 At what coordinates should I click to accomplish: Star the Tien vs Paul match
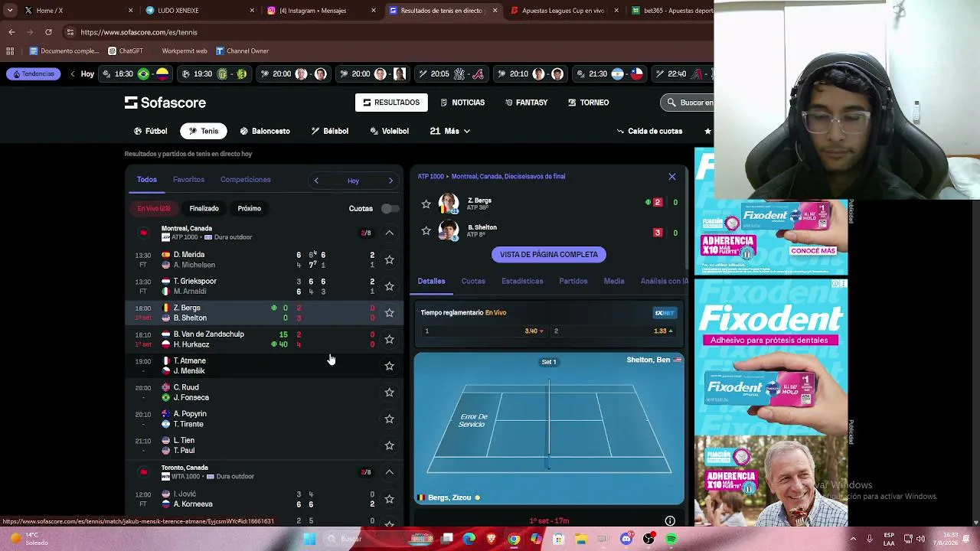pyautogui.click(x=389, y=445)
